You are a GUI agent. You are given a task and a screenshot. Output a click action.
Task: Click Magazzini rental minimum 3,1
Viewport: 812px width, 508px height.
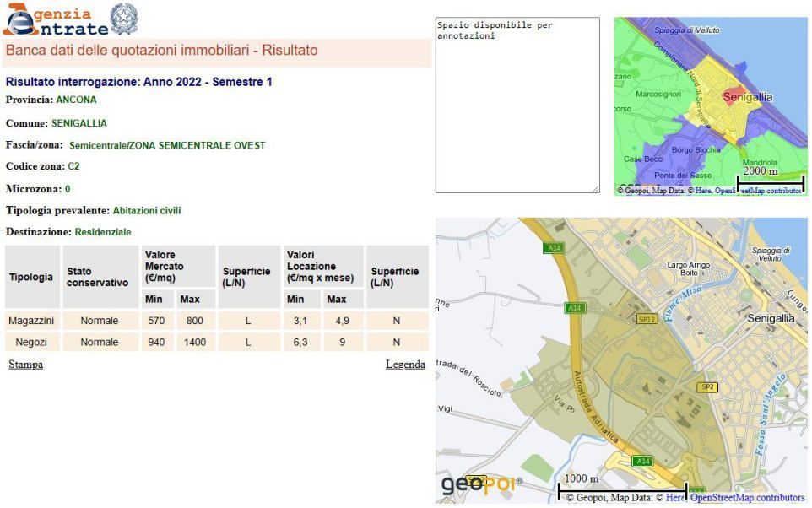[x=300, y=321]
